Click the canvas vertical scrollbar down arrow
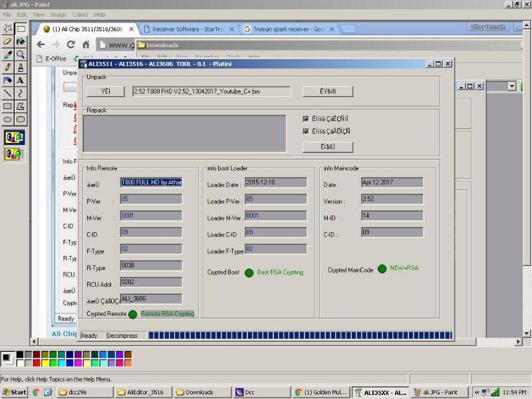The height and width of the screenshot is (399, 532). point(527,333)
